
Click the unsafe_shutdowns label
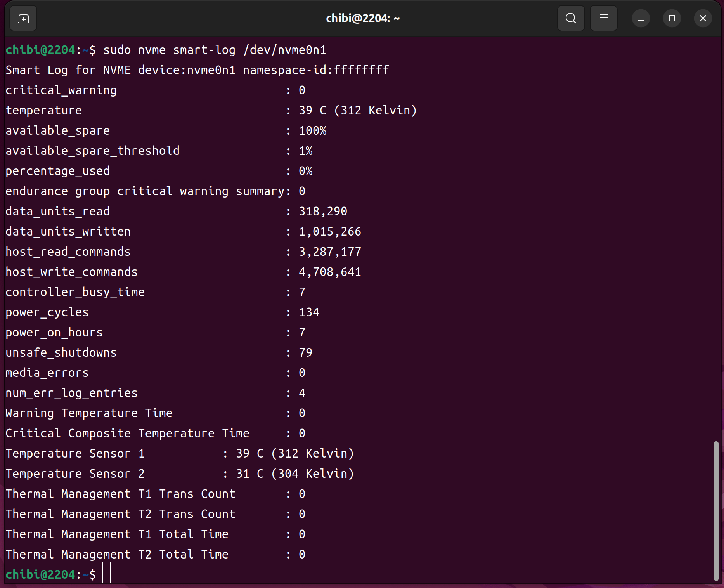61,353
